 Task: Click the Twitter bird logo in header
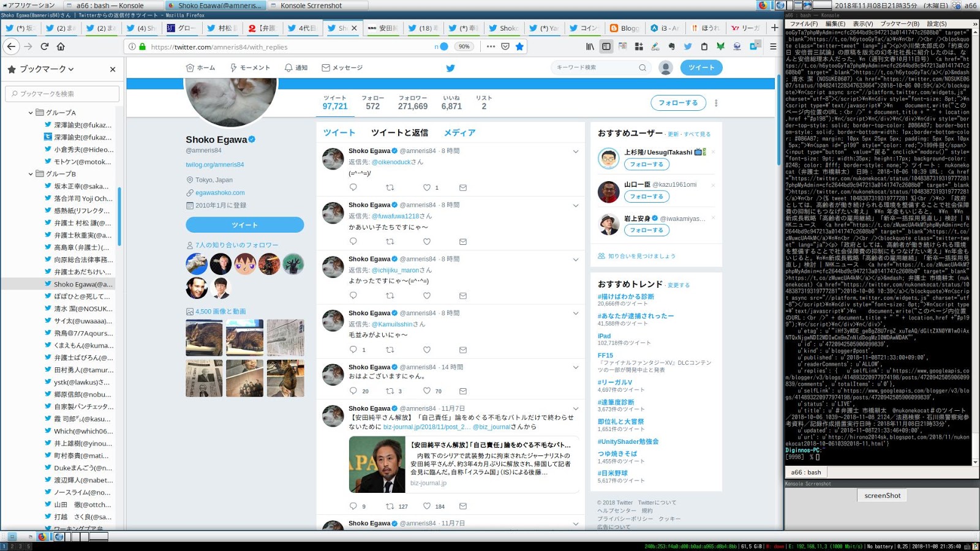[450, 68]
